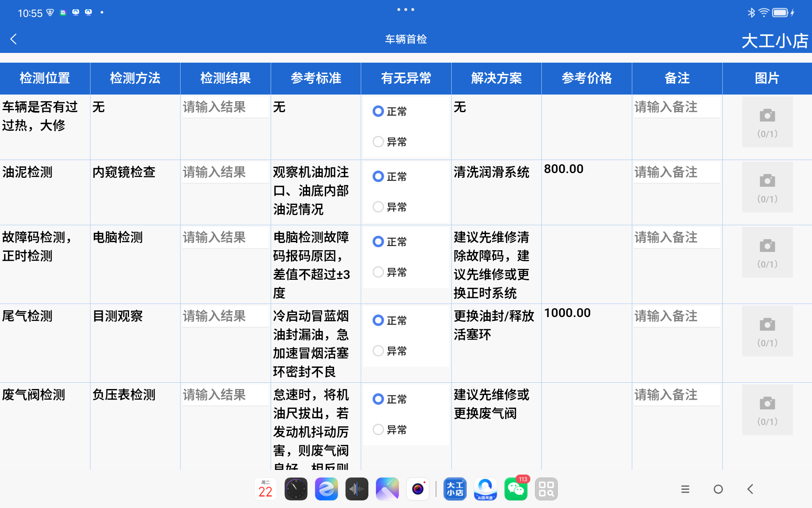Image resolution: width=812 pixels, height=508 pixels.
Task: Launch 大工小店 app from dock
Action: click(x=455, y=489)
